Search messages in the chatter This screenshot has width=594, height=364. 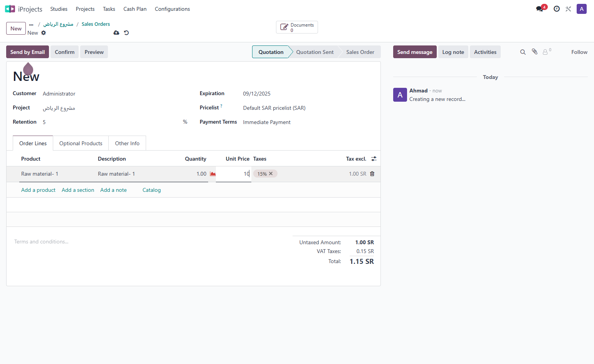pyautogui.click(x=523, y=52)
